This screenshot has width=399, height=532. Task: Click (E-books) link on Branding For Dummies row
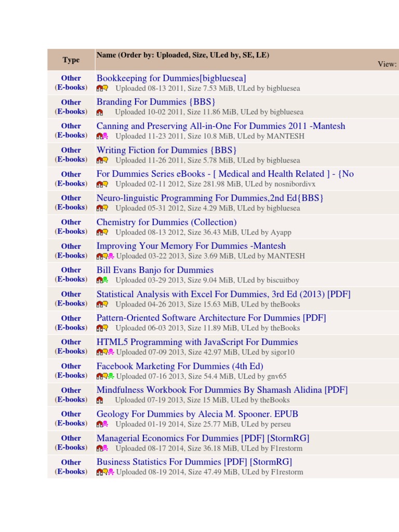[71, 111]
